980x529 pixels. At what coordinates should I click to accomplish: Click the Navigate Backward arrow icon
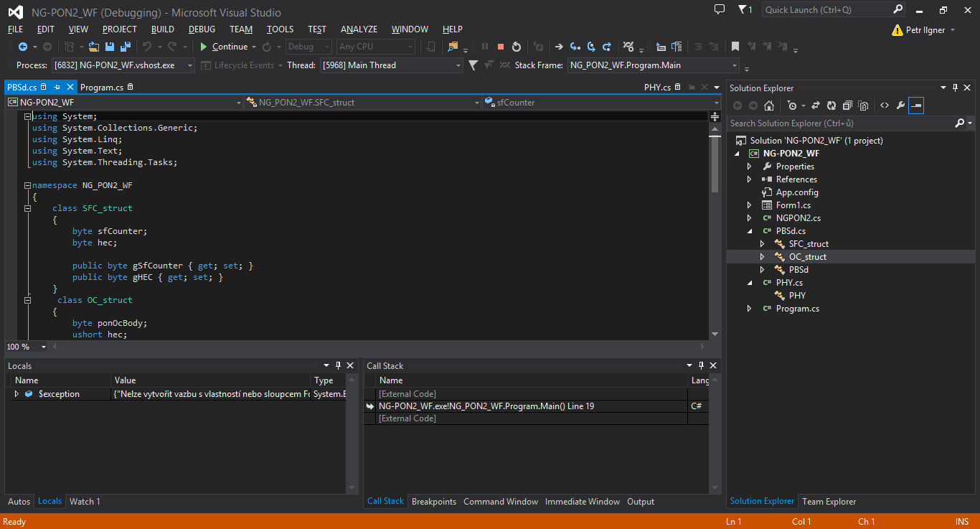coord(23,47)
